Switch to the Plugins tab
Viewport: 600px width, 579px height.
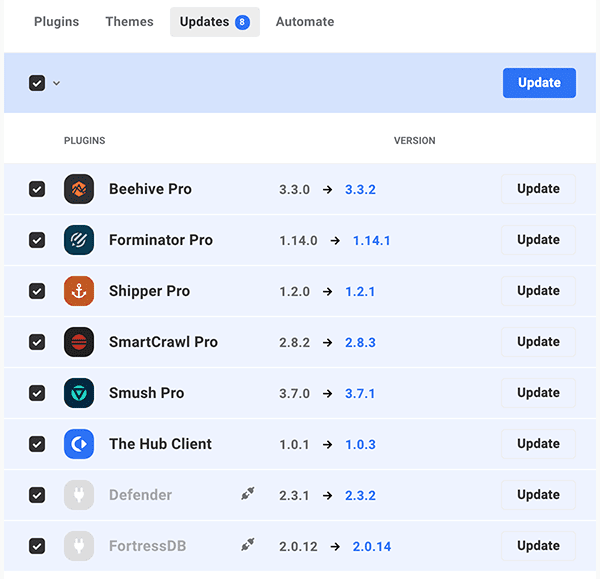(57, 22)
